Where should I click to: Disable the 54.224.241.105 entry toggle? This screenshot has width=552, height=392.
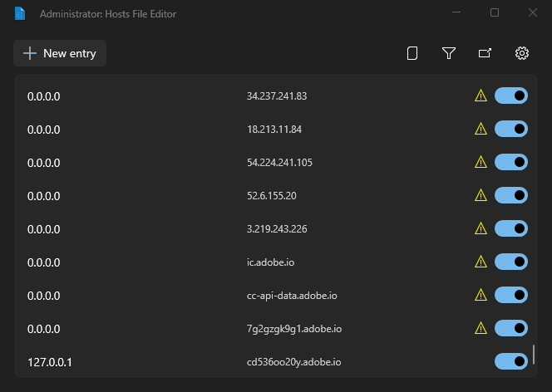(511, 162)
